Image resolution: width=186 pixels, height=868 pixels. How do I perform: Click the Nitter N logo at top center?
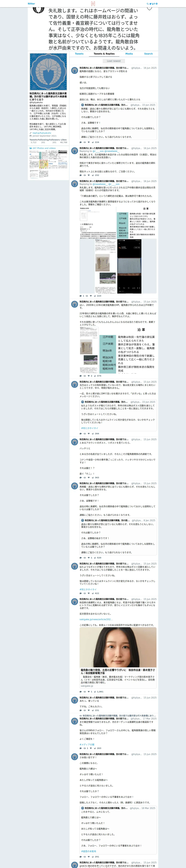coord(93,4)
